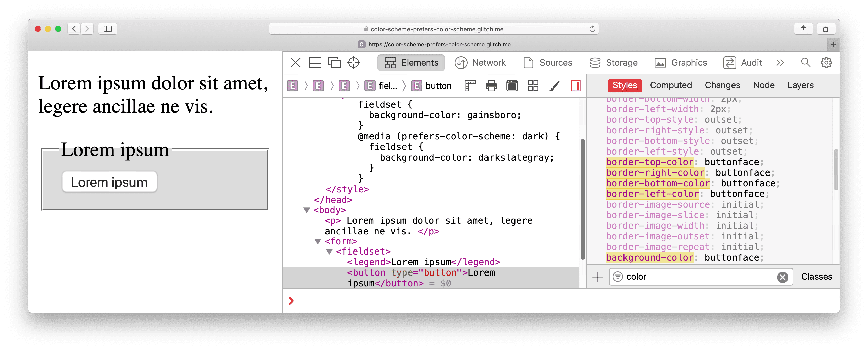The width and height of the screenshot is (868, 350).
Task: Open the Audit panel
Action: pos(751,63)
